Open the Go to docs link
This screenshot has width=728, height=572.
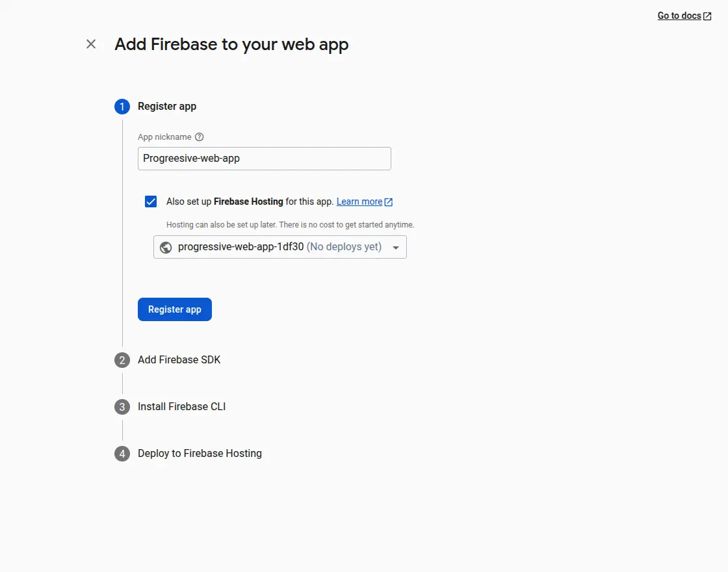(x=679, y=15)
